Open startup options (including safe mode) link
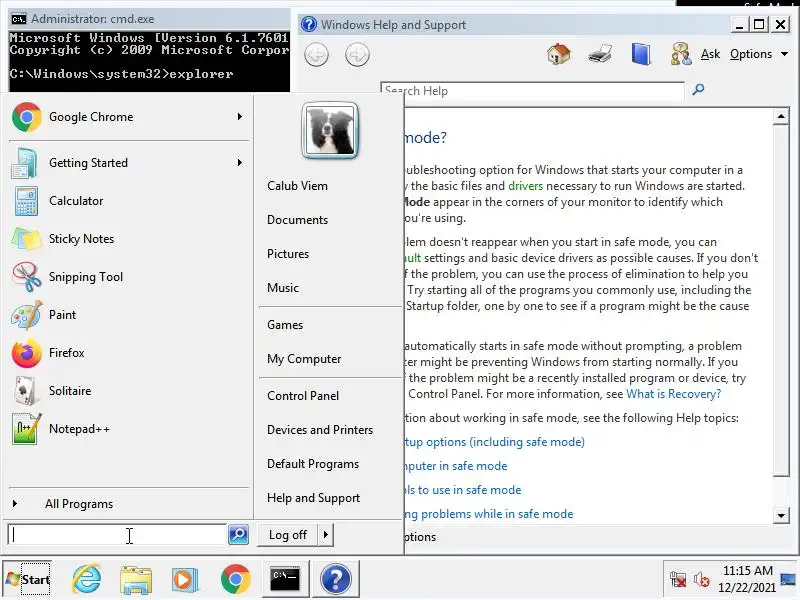Viewport: 800px width, 600px height. click(494, 442)
